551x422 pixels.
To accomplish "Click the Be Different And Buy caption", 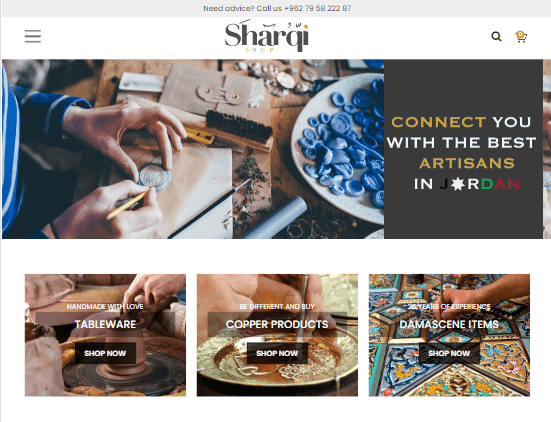I will tap(277, 306).
